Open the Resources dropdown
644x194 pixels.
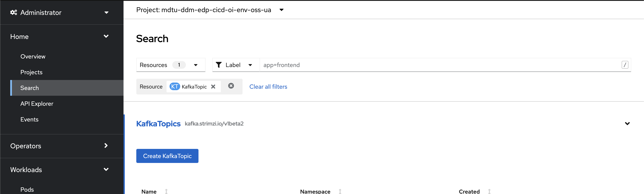(x=171, y=65)
